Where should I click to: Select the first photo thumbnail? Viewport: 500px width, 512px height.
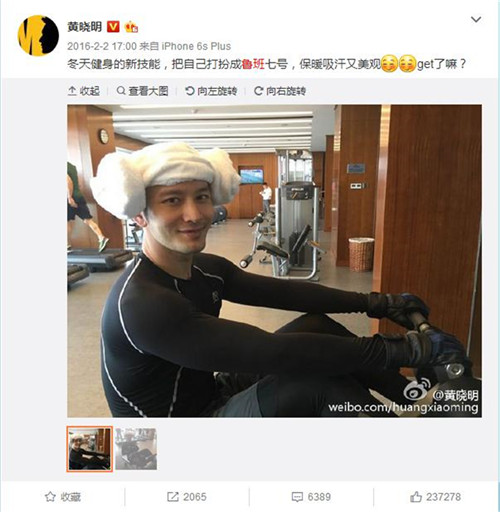(89, 449)
